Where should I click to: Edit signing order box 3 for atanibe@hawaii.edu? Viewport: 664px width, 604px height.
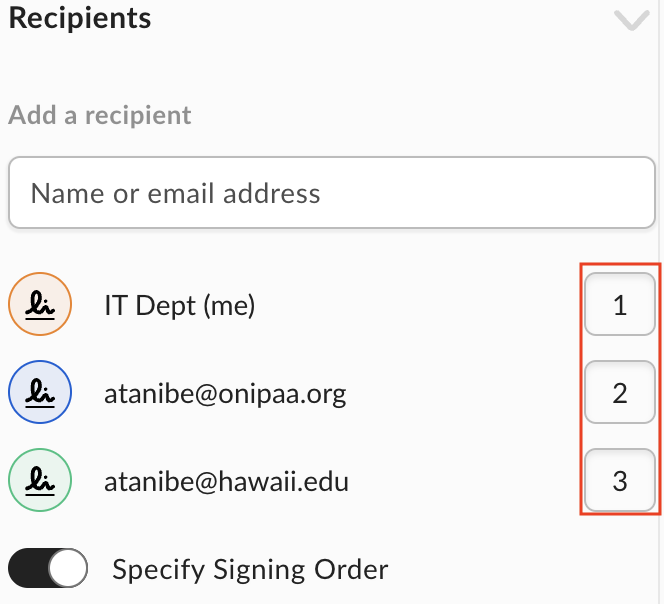coord(620,480)
